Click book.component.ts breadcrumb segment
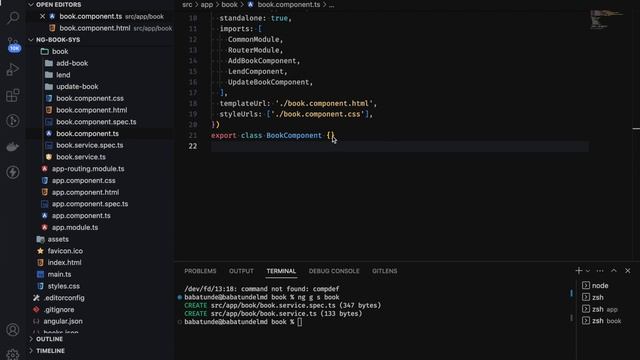This screenshot has width=640, height=360. click(x=289, y=4)
